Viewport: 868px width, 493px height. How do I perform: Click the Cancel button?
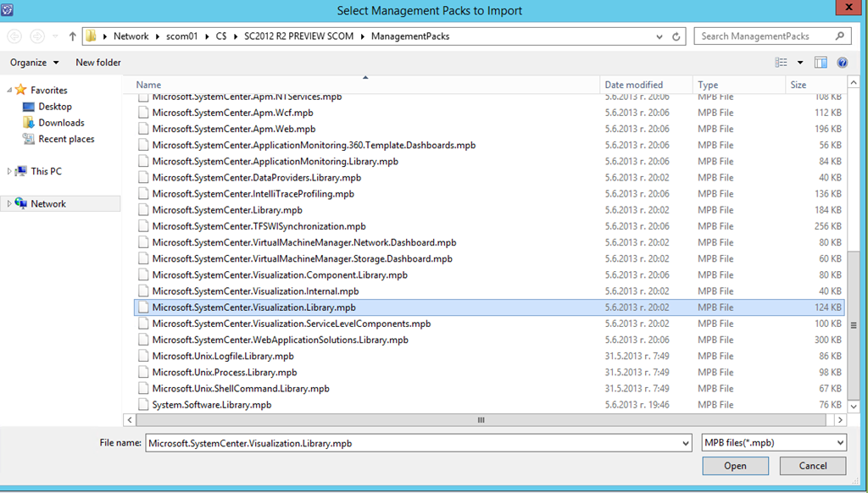pyautogui.click(x=813, y=466)
